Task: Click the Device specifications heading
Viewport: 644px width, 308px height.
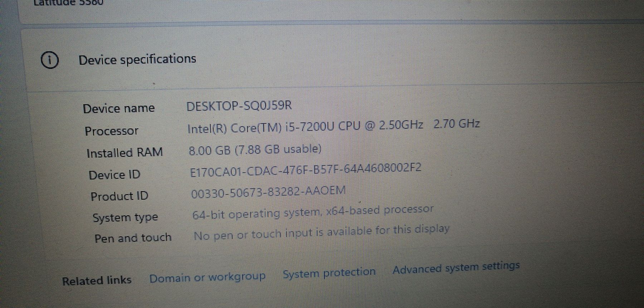Action: click(137, 59)
